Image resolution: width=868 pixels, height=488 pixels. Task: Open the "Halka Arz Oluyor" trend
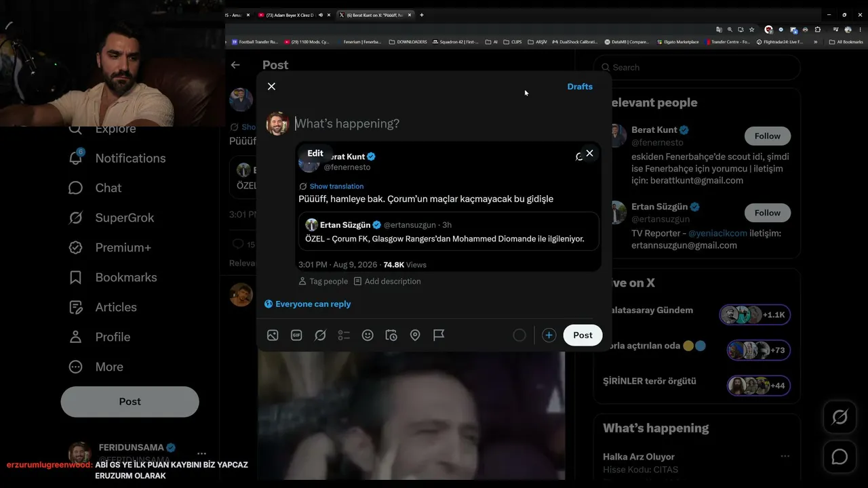[x=639, y=457]
